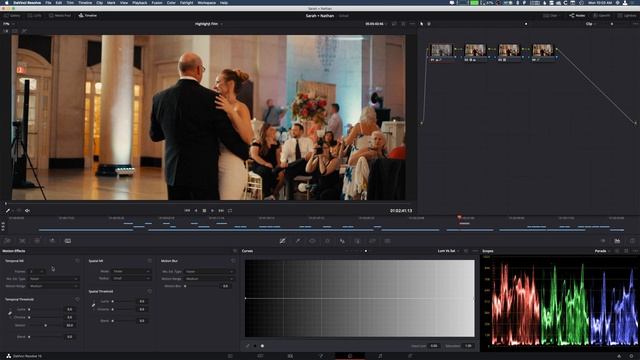Viewport: 640px width, 360px height.
Task: Jump to the last frame button
Action: [221, 211]
